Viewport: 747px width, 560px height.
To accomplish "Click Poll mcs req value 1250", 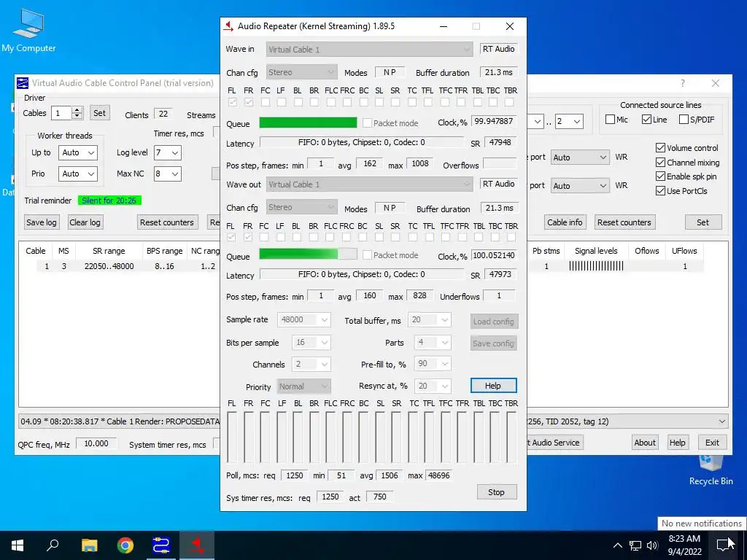I will [295, 475].
